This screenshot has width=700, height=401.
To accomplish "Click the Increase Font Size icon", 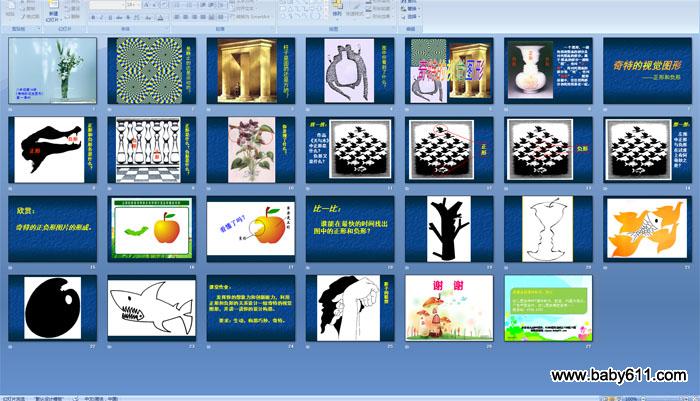I will [x=146, y=4].
